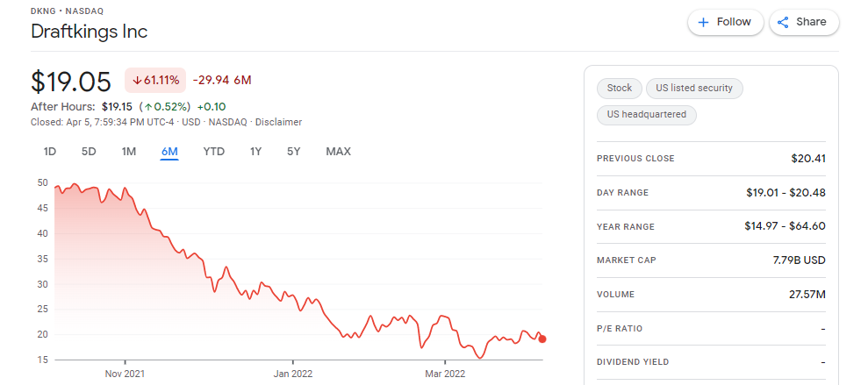Click the DKNG NASDAQ ticker label
The image size is (868, 385).
pyautogui.click(x=67, y=11)
